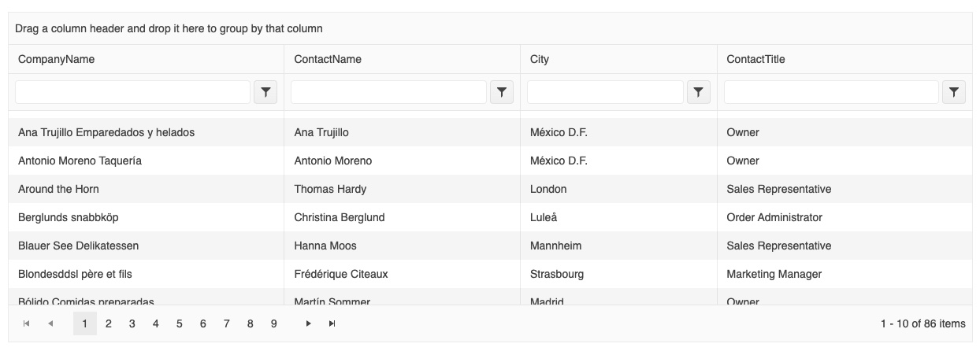Focus the City filter text box
The height and width of the screenshot is (351, 980).
605,92
